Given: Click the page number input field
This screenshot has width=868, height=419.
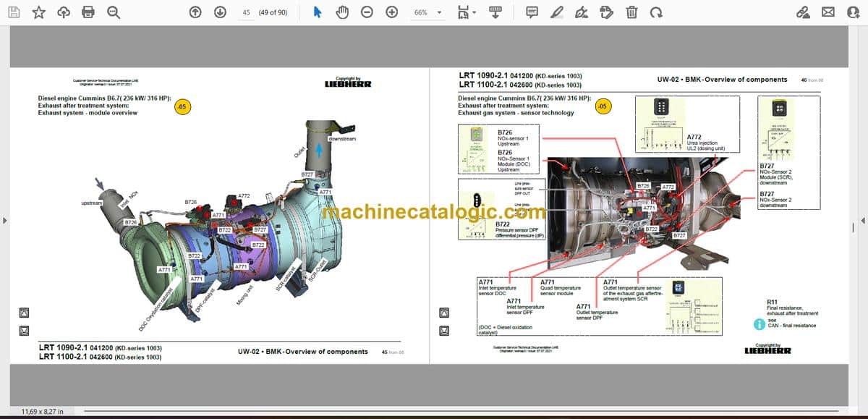Looking at the screenshot, I should (247, 12).
